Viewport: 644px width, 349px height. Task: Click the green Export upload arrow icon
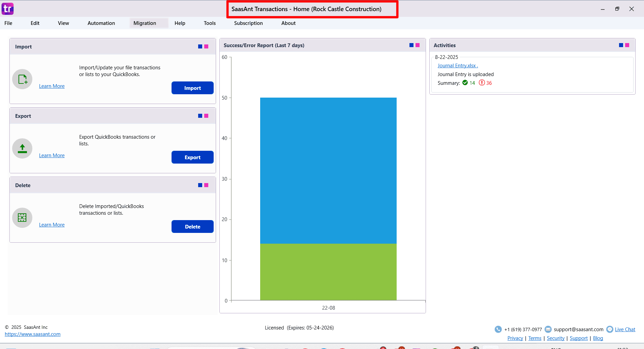(22, 148)
